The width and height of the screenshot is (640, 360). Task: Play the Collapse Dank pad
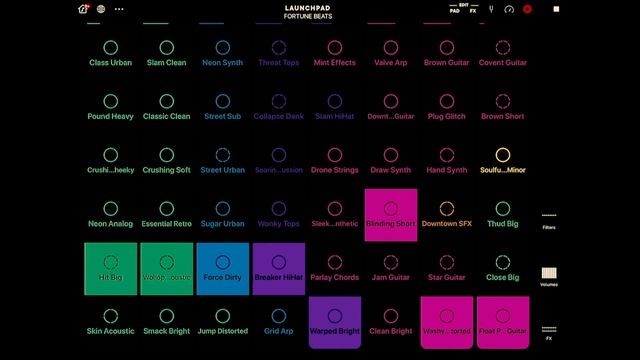[279, 108]
